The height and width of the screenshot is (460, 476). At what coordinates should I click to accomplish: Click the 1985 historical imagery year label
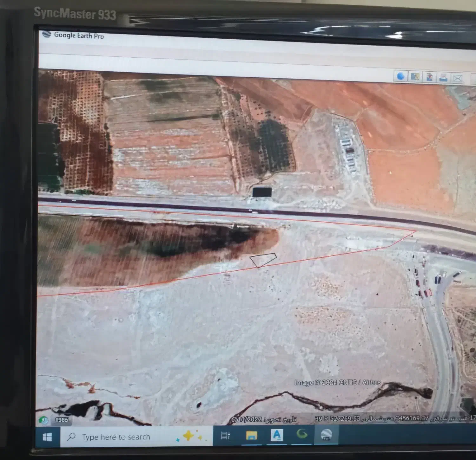[x=62, y=420]
